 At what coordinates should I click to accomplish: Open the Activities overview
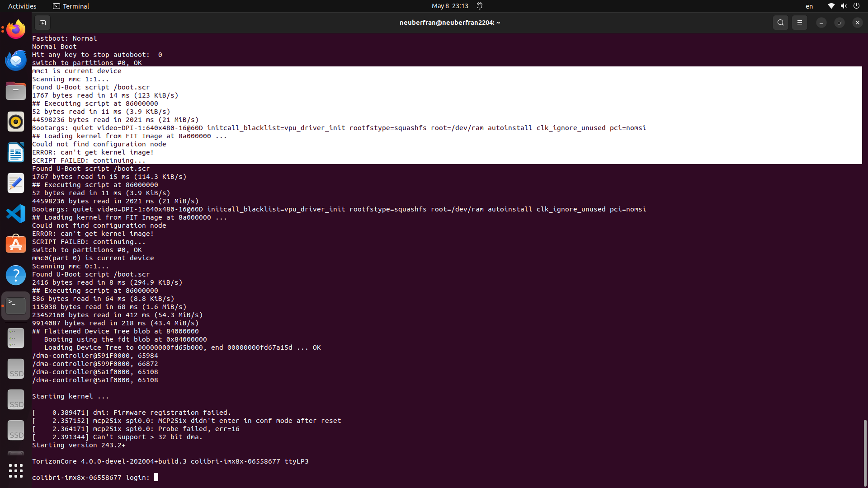point(22,6)
